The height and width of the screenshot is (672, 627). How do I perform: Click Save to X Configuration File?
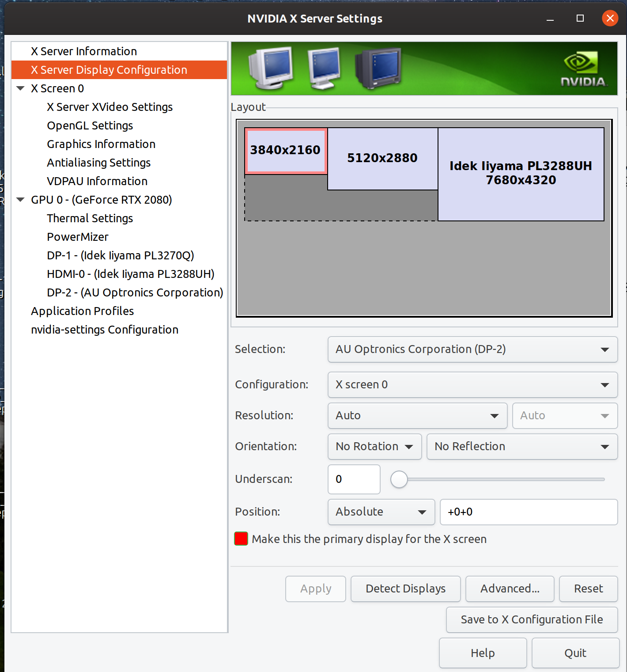(532, 620)
